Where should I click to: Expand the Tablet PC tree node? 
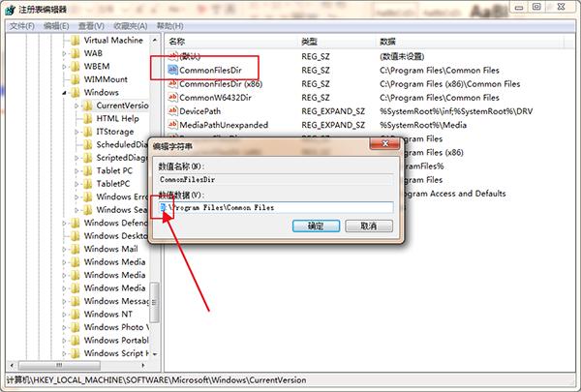tap(76, 171)
